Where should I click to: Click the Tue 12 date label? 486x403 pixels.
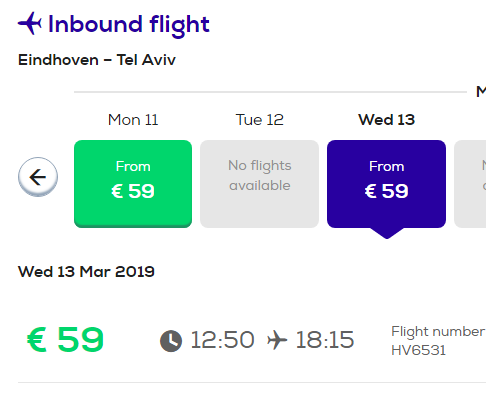(259, 120)
